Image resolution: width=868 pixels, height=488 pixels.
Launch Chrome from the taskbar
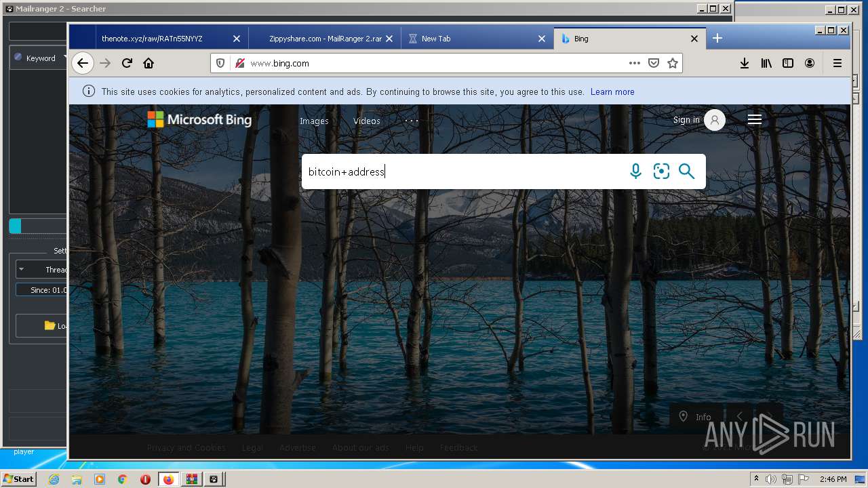pos(122,479)
